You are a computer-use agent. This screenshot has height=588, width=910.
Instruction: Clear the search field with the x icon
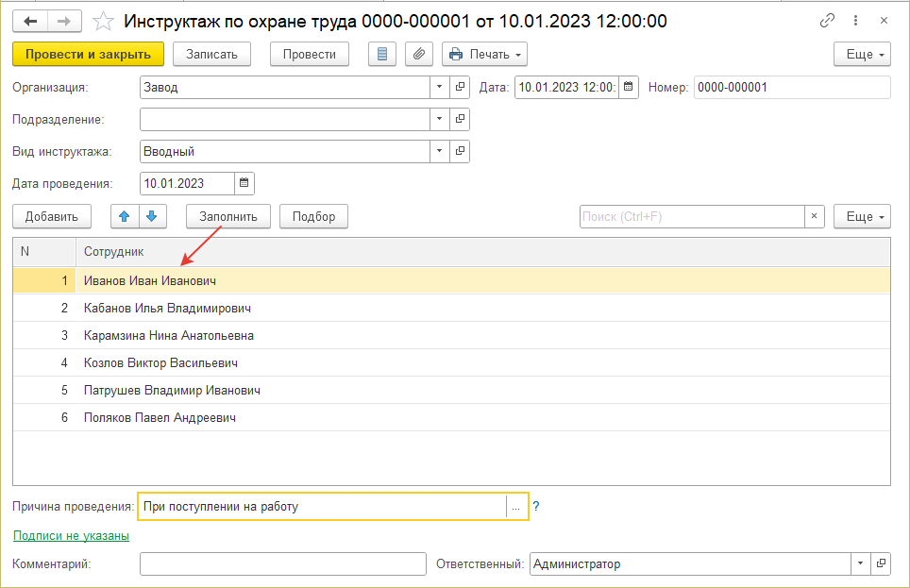click(815, 216)
